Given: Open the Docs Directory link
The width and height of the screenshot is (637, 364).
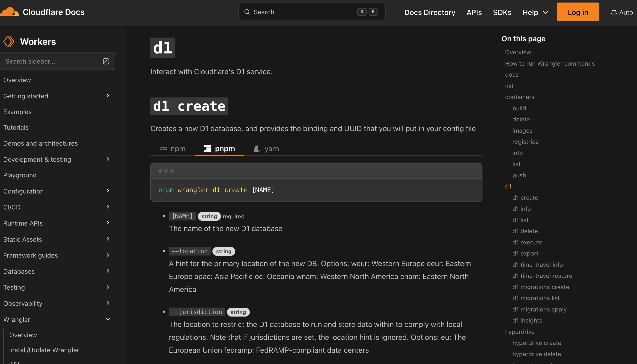Looking at the screenshot, I should point(430,12).
